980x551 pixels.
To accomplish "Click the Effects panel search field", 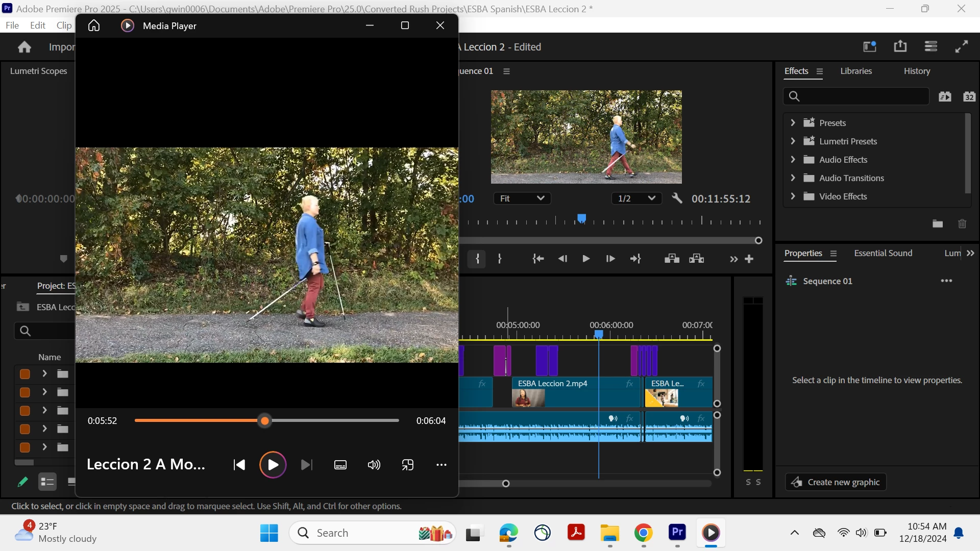I will point(863,96).
